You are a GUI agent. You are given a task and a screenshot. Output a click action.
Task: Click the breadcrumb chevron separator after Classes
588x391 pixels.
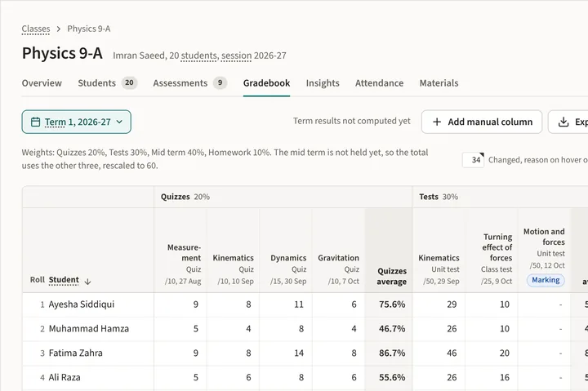tap(59, 29)
